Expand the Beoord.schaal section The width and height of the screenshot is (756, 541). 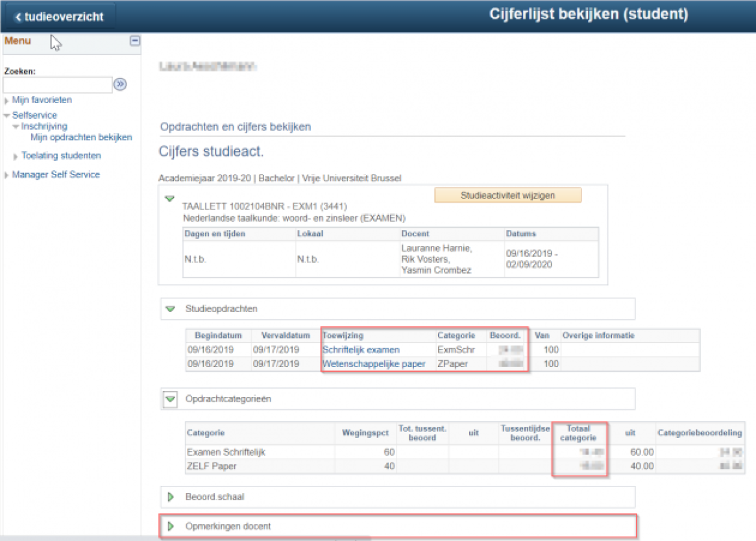click(x=171, y=497)
